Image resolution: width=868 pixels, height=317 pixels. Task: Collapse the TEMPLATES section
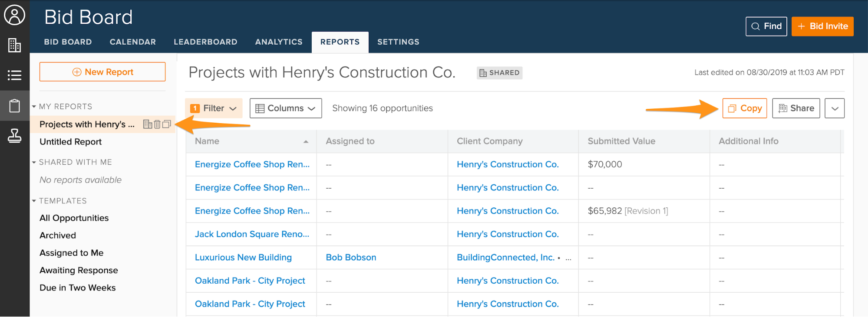[x=34, y=201]
